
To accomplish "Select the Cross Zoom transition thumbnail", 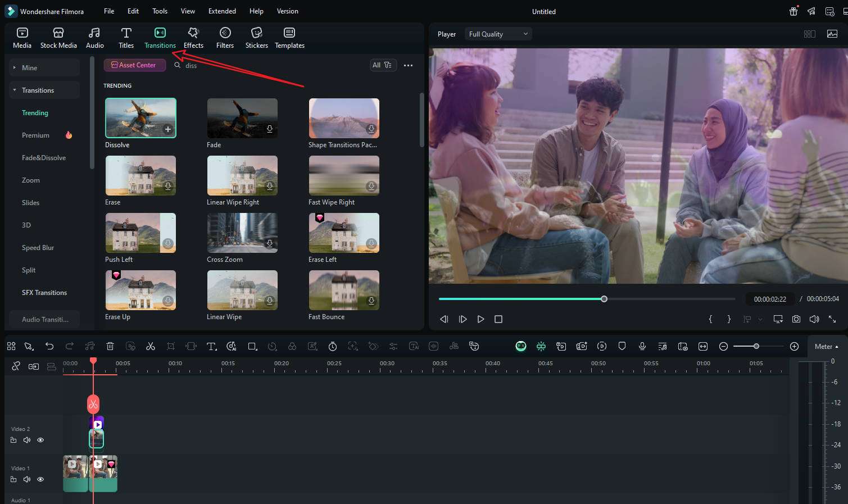I will click(242, 233).
